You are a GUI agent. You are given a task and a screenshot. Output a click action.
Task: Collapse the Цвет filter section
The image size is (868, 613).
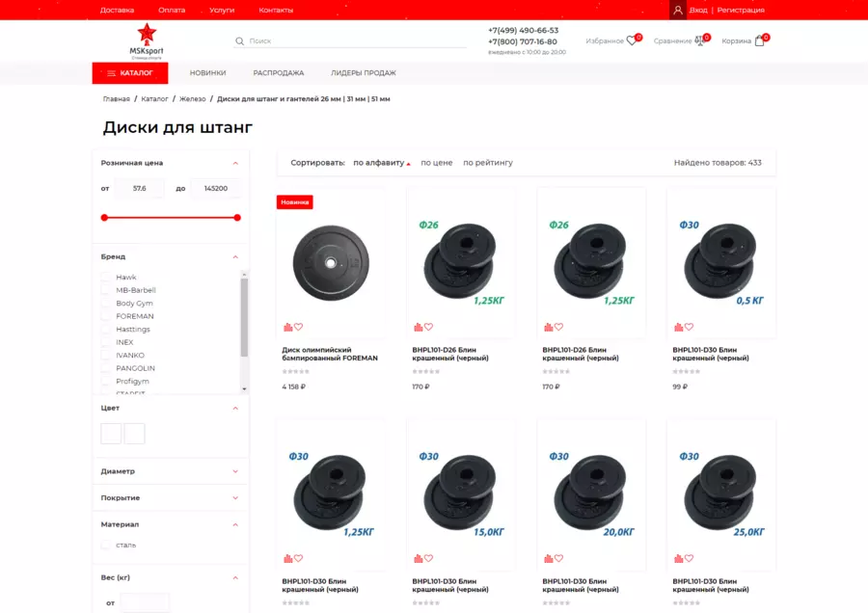tap(235, 409)
